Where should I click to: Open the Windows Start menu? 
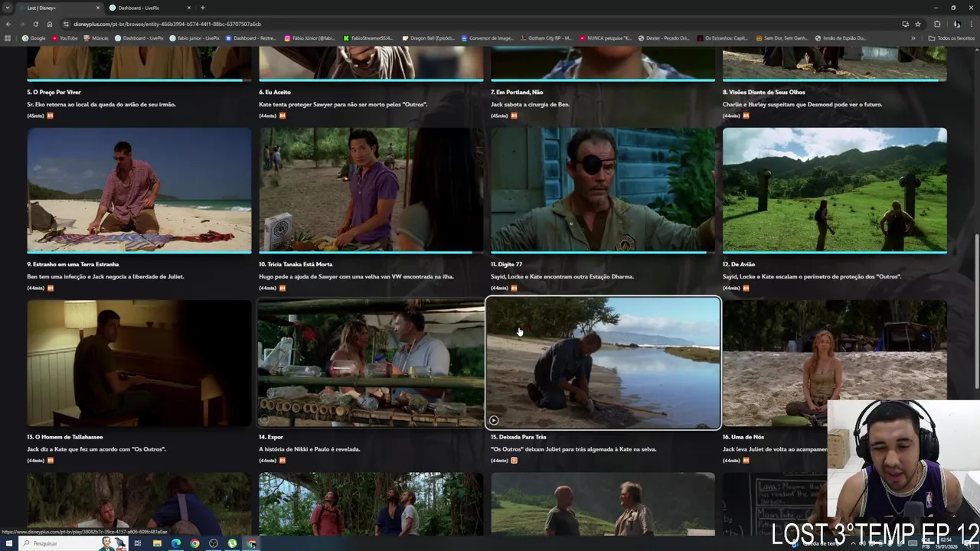(x=8, y=543)
